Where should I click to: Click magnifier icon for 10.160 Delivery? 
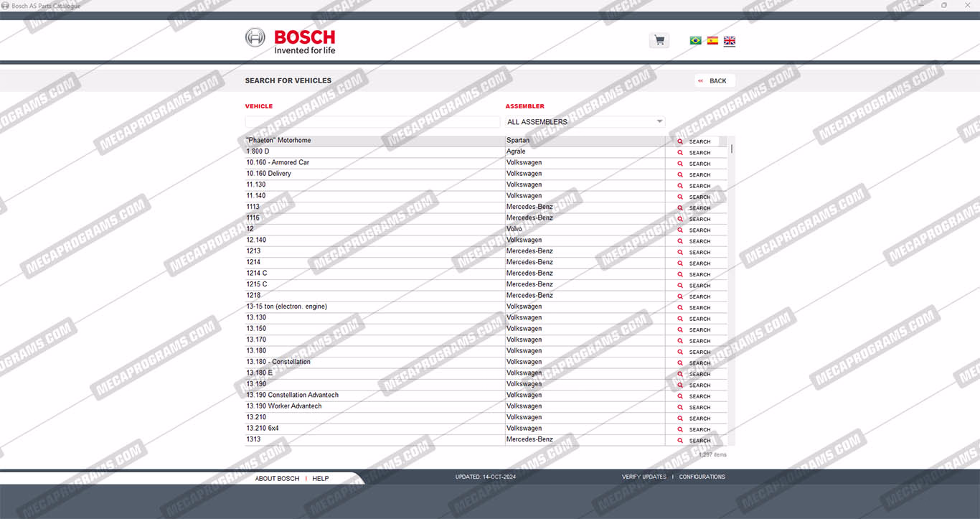(680, 175)
